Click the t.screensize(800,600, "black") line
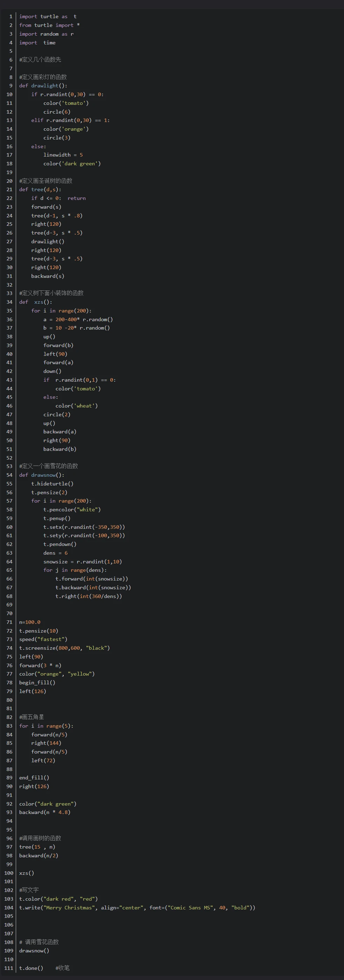This screenshot has height=980, width=344. (x=64, y=648)
